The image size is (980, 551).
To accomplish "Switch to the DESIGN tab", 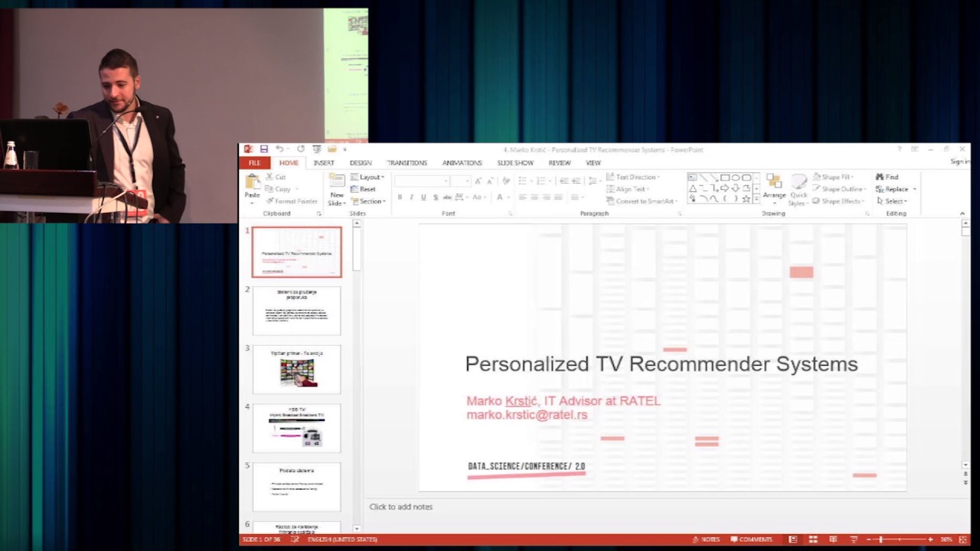I will click(361, 163).
